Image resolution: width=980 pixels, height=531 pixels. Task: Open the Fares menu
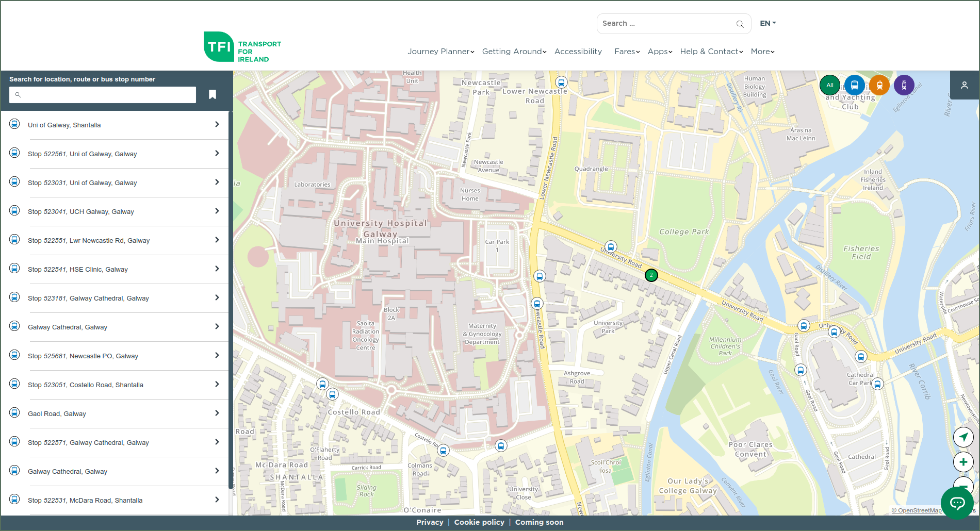coord(627,52)
